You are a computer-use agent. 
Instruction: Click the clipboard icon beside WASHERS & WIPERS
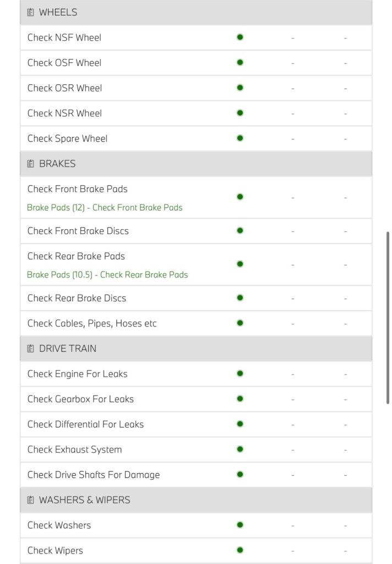click(x=31, y=500)
